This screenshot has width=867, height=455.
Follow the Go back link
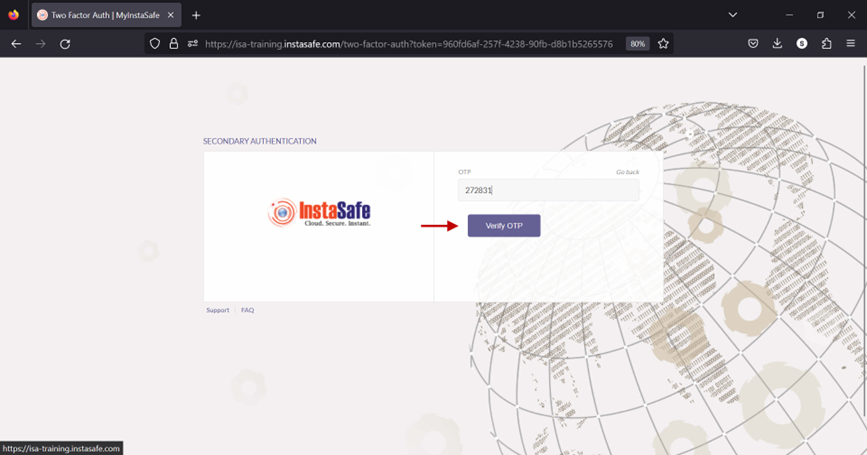pos(628,172)
